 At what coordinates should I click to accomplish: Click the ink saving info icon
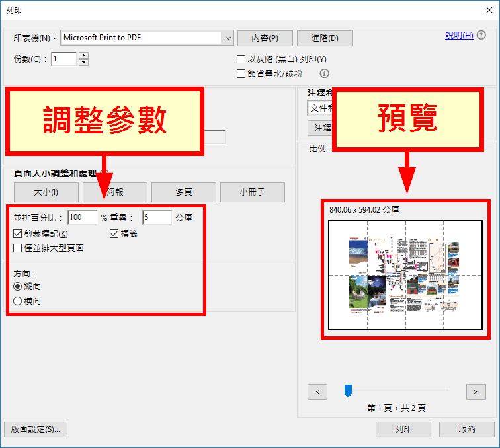(x=324, y=73)
